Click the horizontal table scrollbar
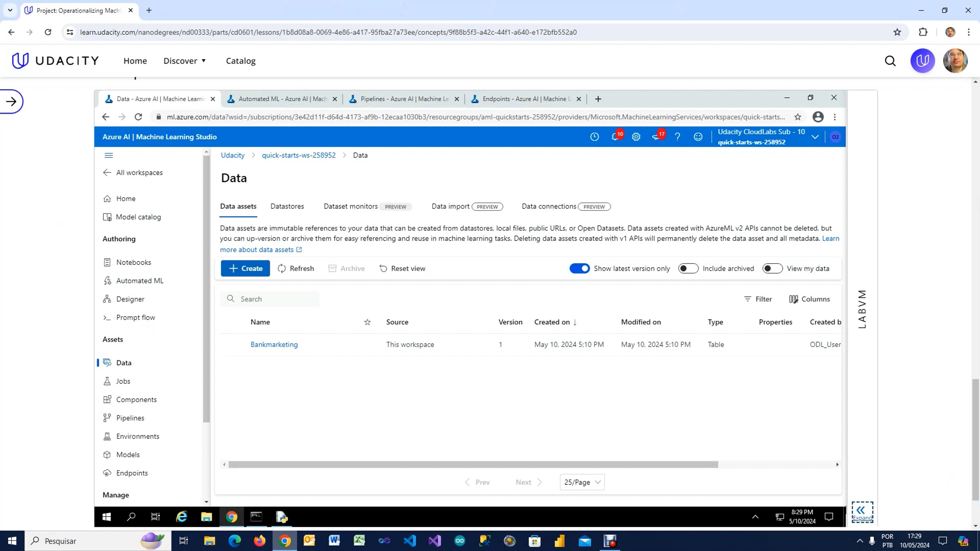980x551 pixels. click(x=473, y=464)
